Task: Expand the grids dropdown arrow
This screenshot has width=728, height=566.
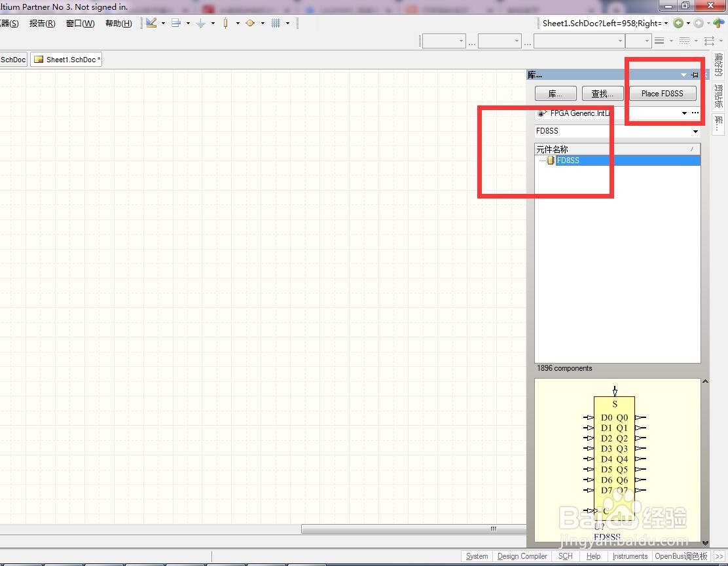Action: [288, 23]
